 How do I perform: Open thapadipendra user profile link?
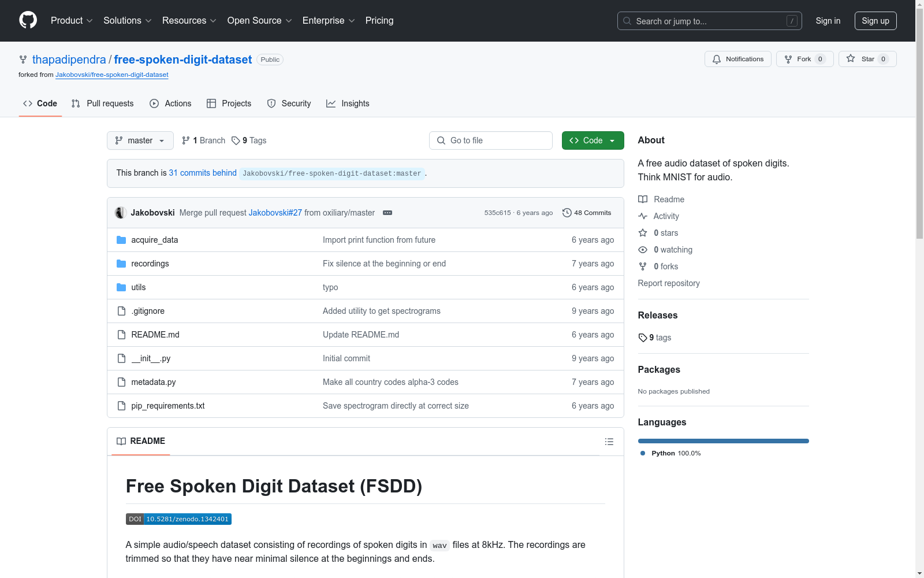(x=69, y=60)
